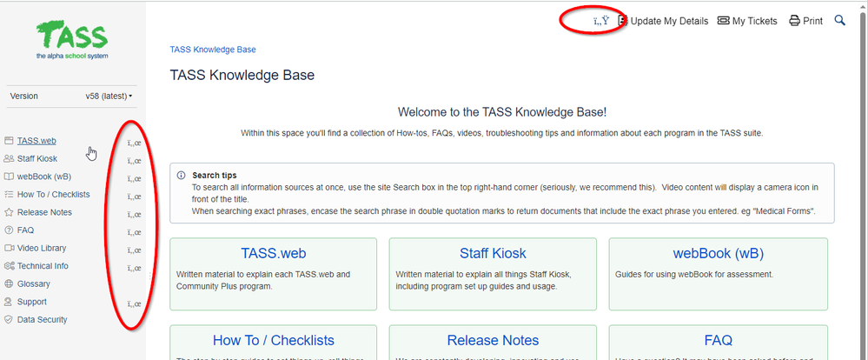
Task: Select the Release Notes star icon in sidebar
Action: 9,213
